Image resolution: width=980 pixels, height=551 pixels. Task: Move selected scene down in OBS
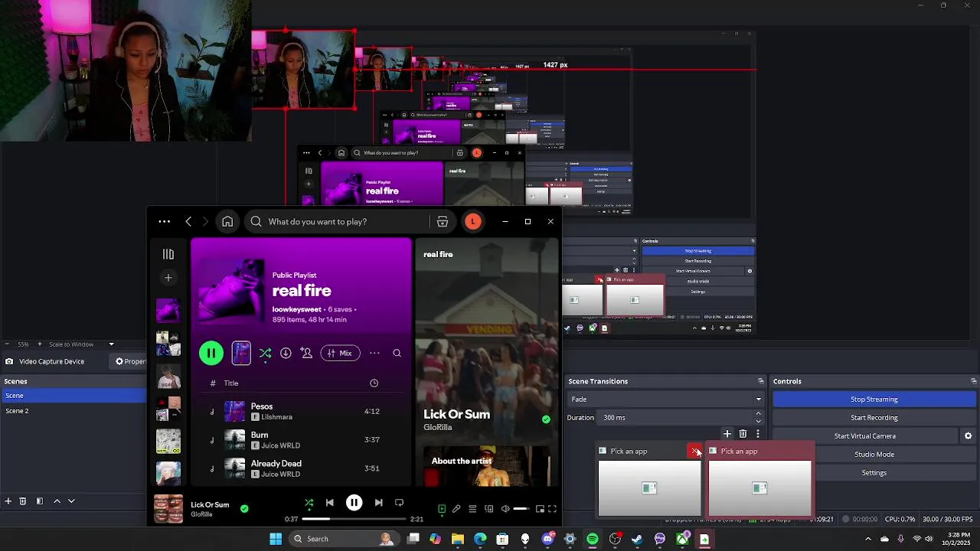point(71,501)
